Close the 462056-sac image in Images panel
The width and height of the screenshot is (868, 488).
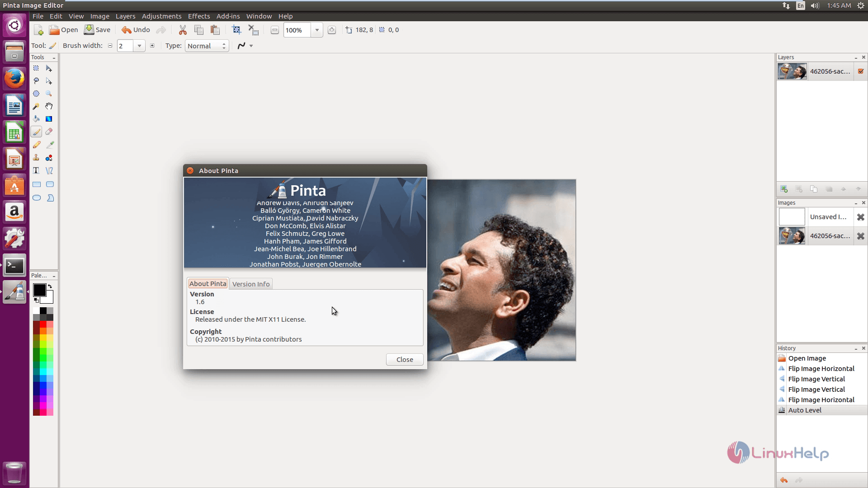click(x=861, y=236)
